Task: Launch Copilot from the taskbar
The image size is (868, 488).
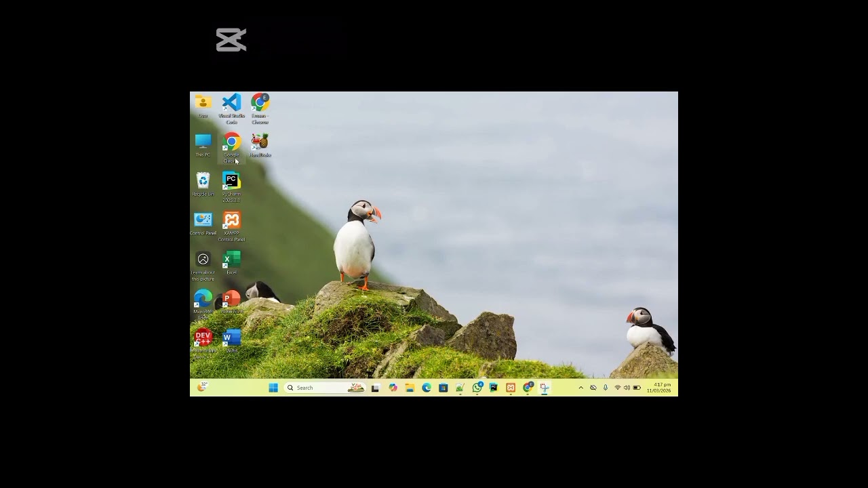Action: 393,388
